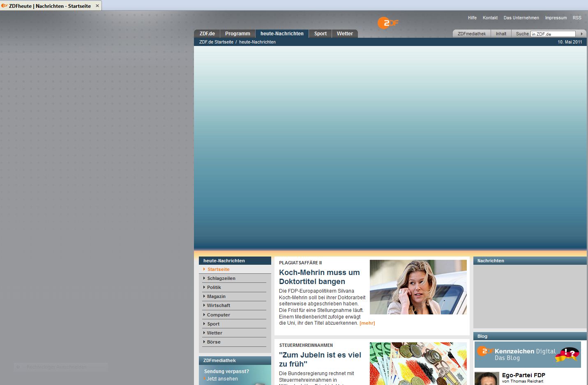Click Thomas Reichart author photo
This screenshot has height=385, width=588.
(x=487, y=378)
